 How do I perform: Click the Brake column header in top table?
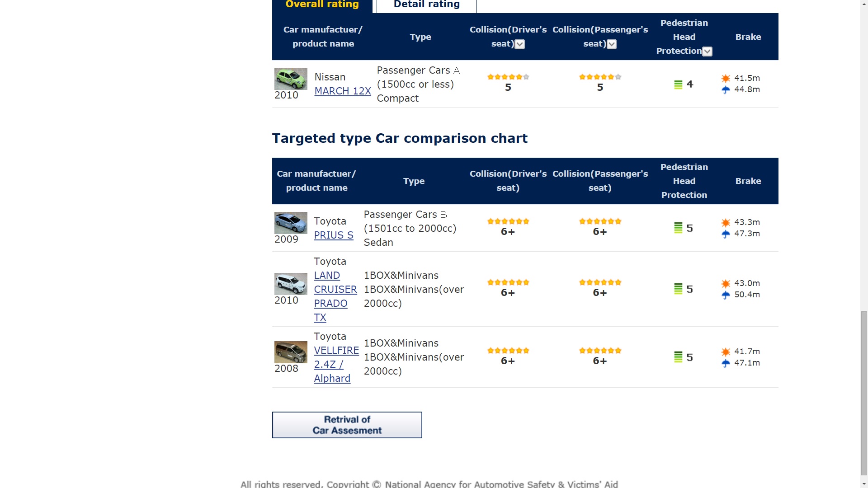748,37
